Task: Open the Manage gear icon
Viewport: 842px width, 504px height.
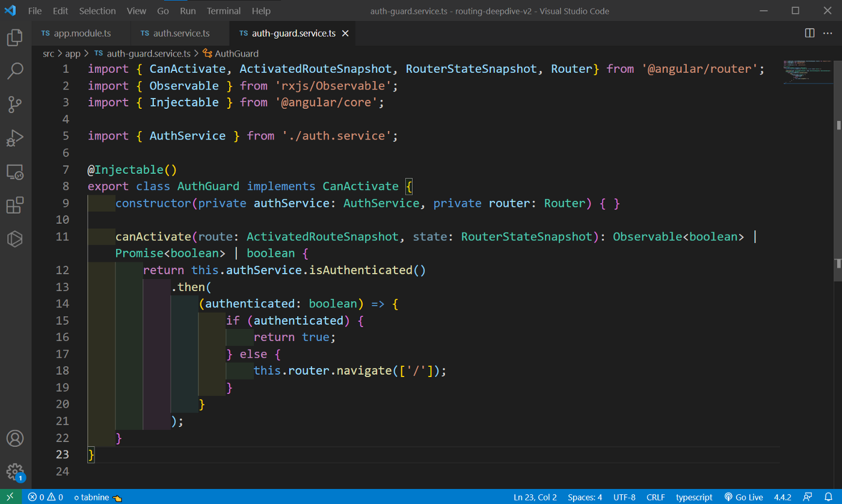Action: 15,472
